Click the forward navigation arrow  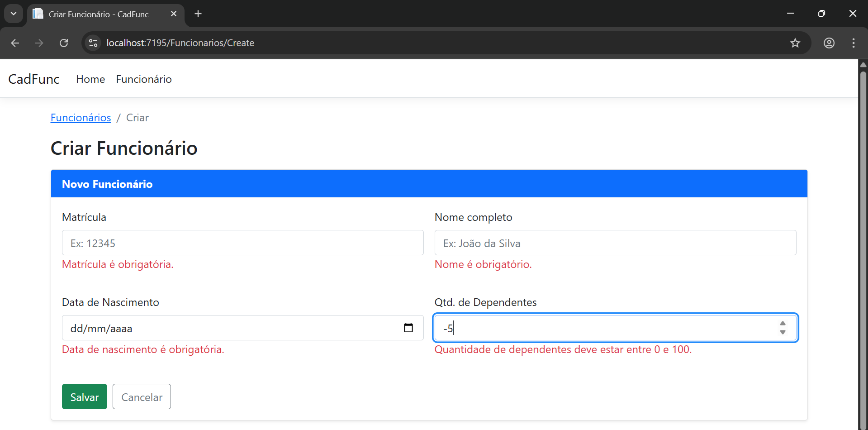pos(39,43)
